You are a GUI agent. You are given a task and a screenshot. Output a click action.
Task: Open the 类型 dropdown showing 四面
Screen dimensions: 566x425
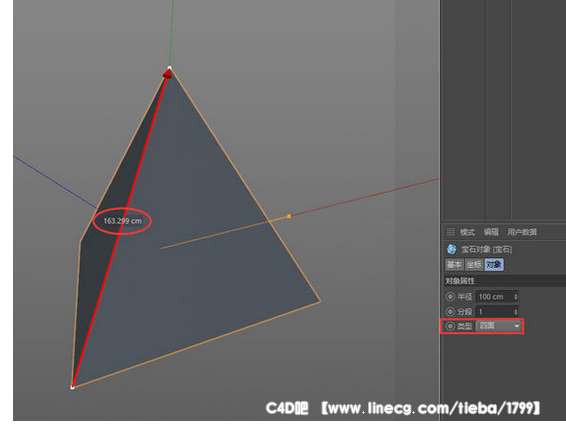(499, 326)
